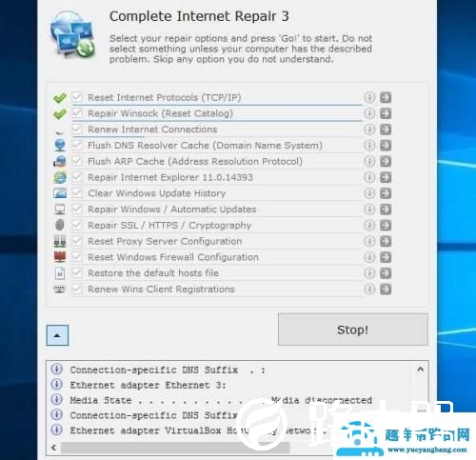
Task: Run Reset Internet Protocols via its arrow icon
Action: [386, 97]
